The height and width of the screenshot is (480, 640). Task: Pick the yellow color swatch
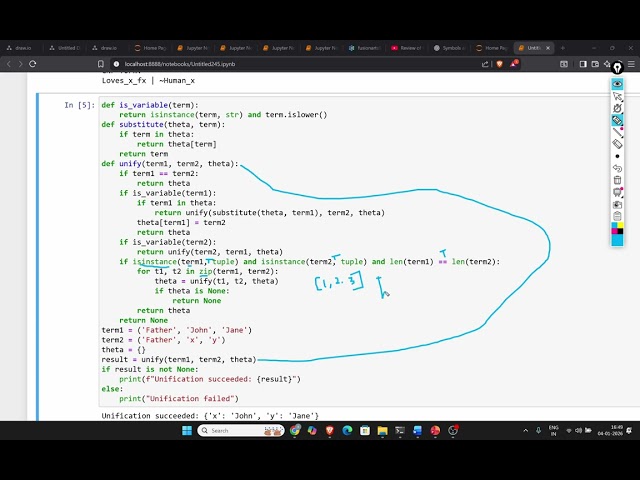coord(620,225)
